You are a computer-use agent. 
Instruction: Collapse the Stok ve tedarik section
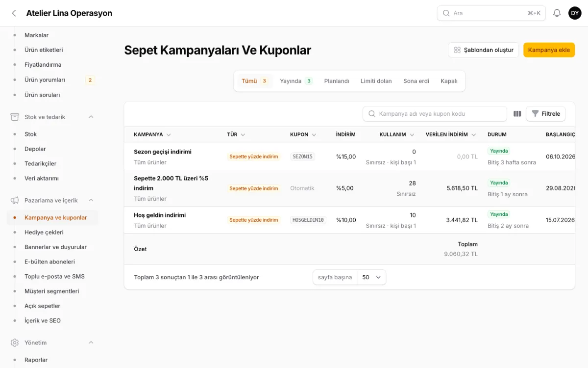[x=91, y=117]
